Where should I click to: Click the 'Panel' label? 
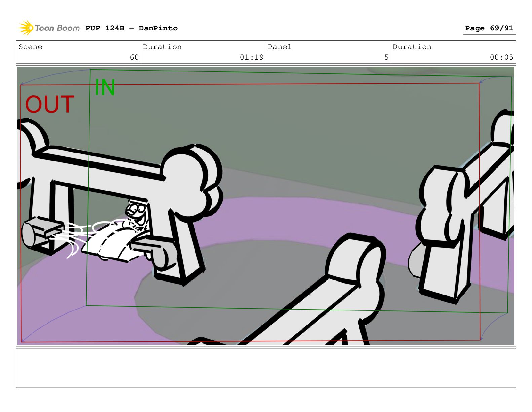[x=279, y=47]
